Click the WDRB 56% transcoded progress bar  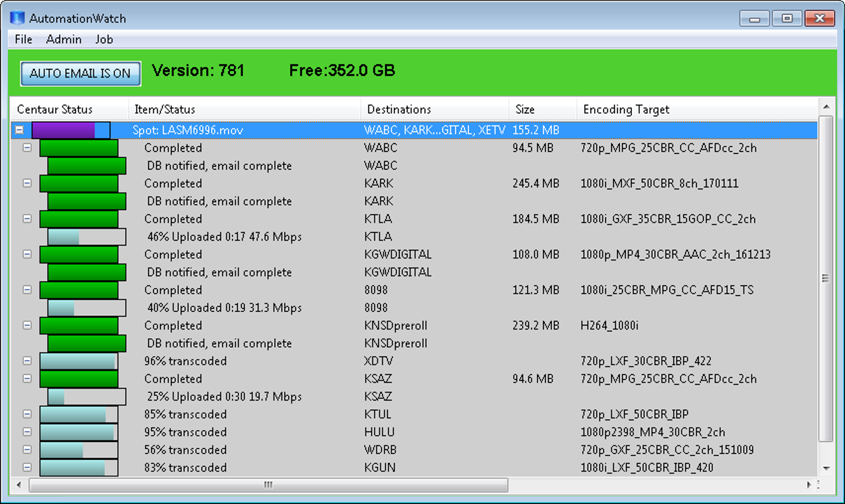pyautogui.click(x=78, y=450)
